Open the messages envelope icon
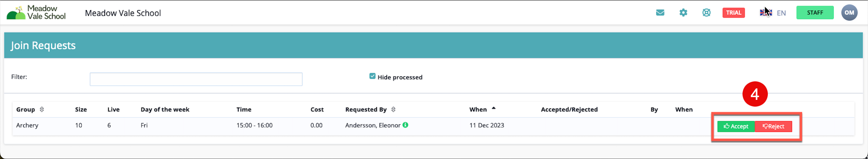The height and width of the screenshot is (159, 868). pyautogui.click(x=660, y=13)
